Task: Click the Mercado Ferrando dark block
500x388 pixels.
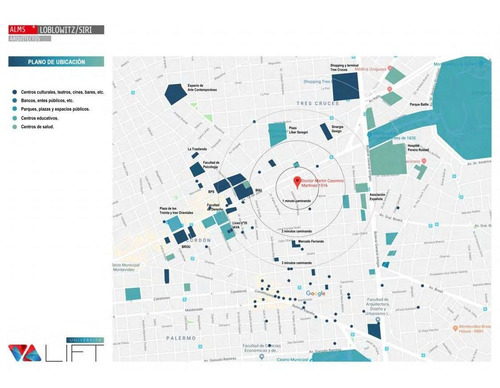Action: point(295,244)
